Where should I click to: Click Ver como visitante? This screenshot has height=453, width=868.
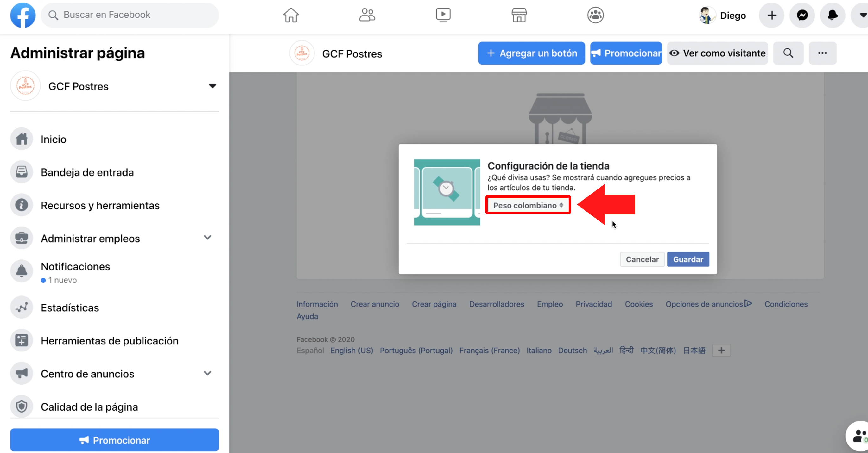717,53
